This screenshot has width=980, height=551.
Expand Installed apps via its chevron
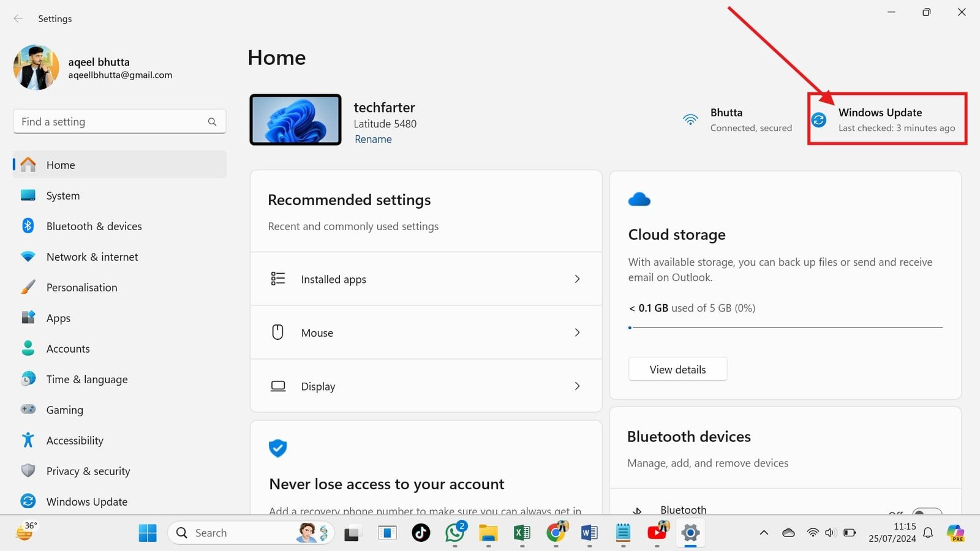577,279
